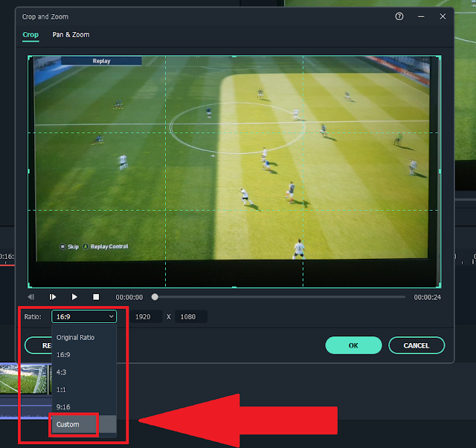Close the Crop and Zoom dialog

(x=443, y=16)
